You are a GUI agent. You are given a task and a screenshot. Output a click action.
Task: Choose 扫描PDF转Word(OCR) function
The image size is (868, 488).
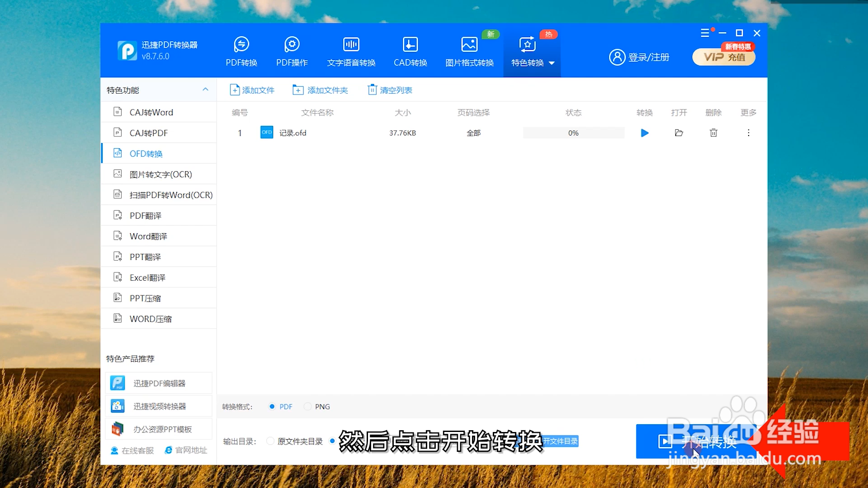pyautogui.click(x=159, y=195)
